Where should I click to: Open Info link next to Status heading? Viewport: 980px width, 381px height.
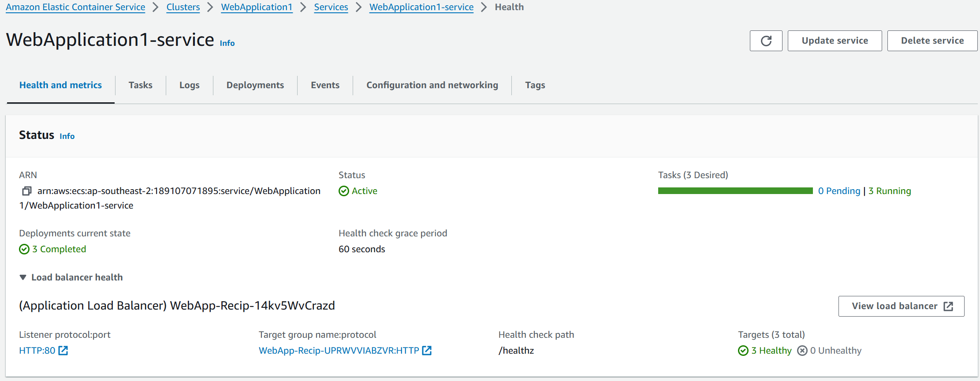(67, 136)
